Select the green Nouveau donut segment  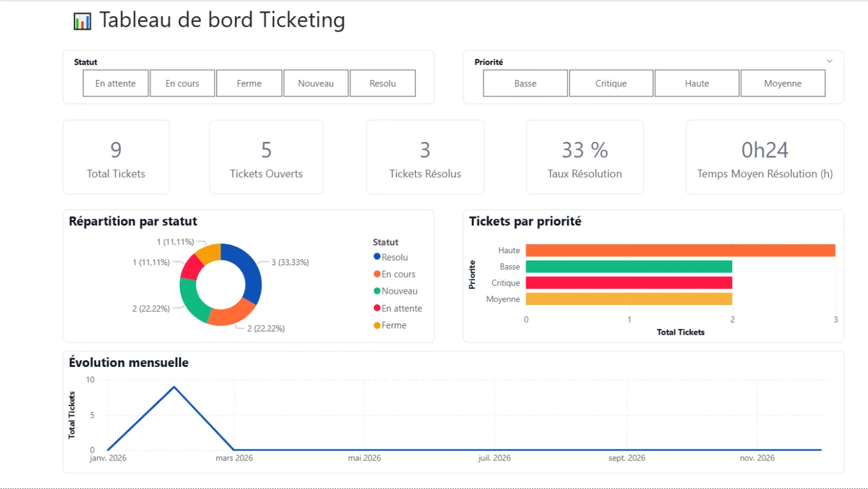pos(192,301)
